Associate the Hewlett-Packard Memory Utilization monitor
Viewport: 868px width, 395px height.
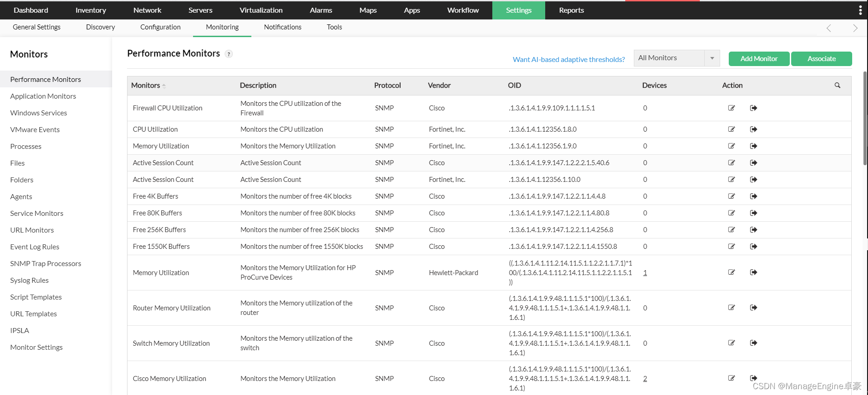click(x=754, y=272)
